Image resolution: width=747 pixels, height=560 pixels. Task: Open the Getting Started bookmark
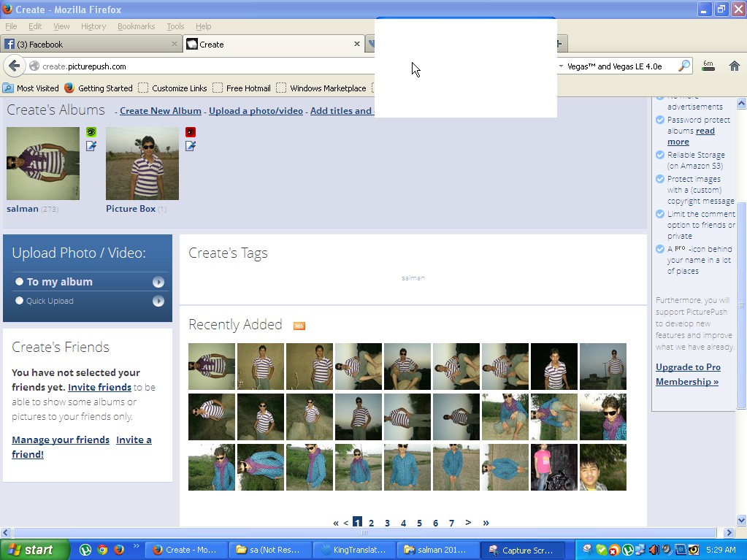[99, 88]
